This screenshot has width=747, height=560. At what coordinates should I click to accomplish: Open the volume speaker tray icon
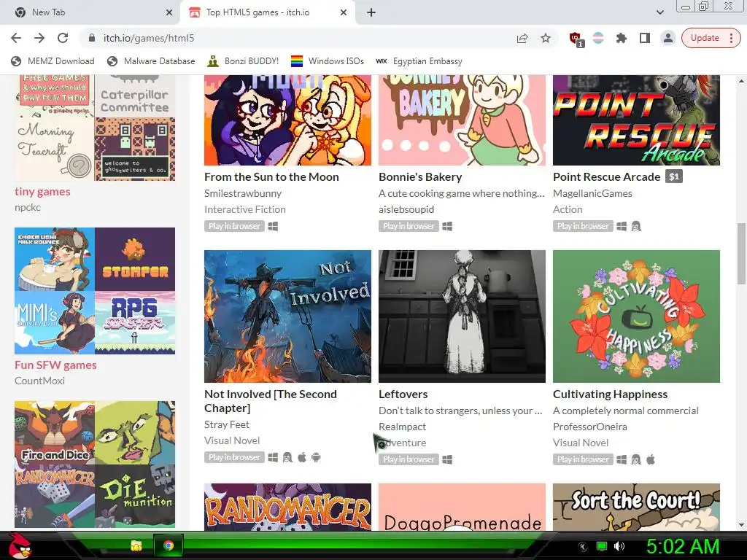pos(619,546)
